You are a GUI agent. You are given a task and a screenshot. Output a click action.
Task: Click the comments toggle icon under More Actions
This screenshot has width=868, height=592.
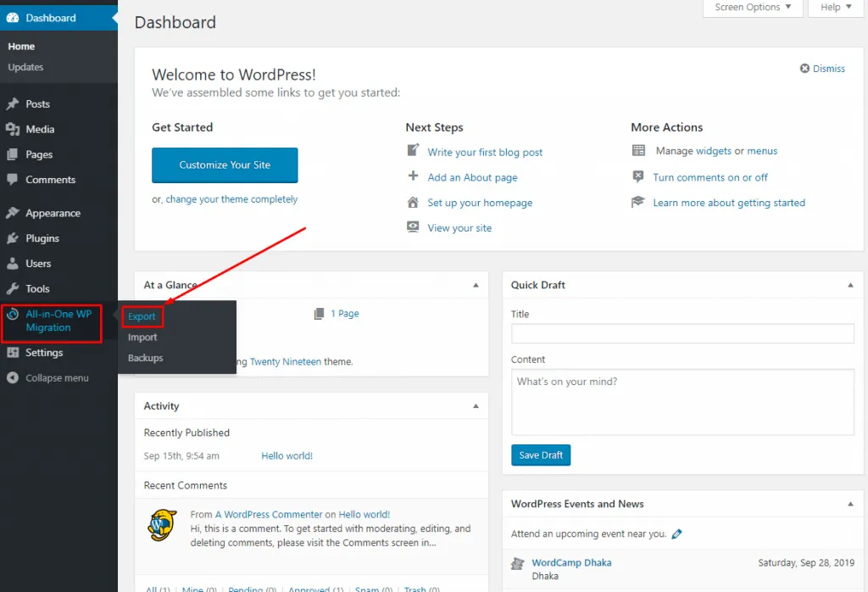click(637, 176)
